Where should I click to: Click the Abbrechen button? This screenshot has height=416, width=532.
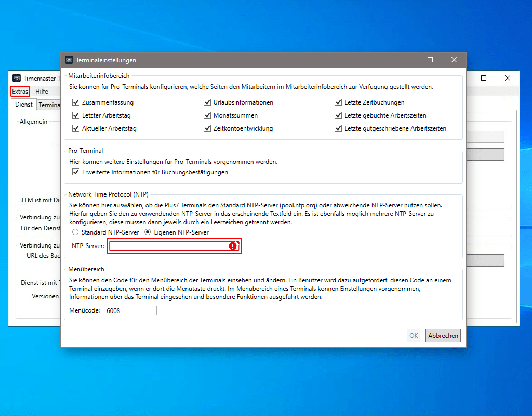point(443,335)
